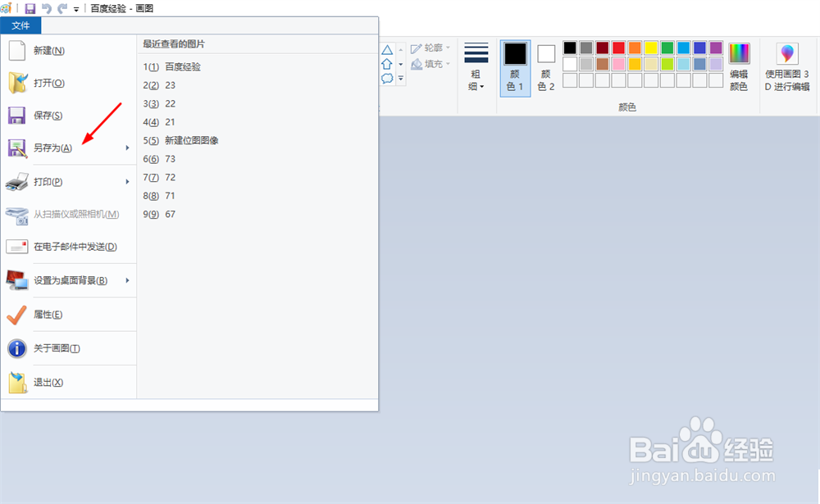
Task: Click the 文件 tab
Action: [x=20, y=25]
